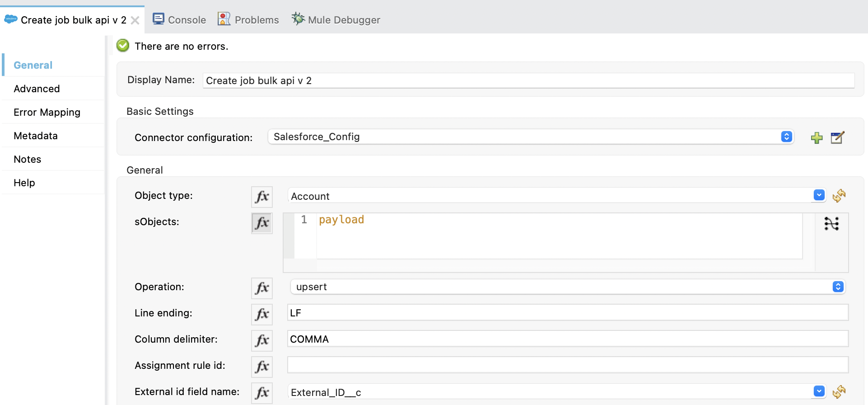Toggle fx expression mode for sObjects

click(x=262, y=223)
